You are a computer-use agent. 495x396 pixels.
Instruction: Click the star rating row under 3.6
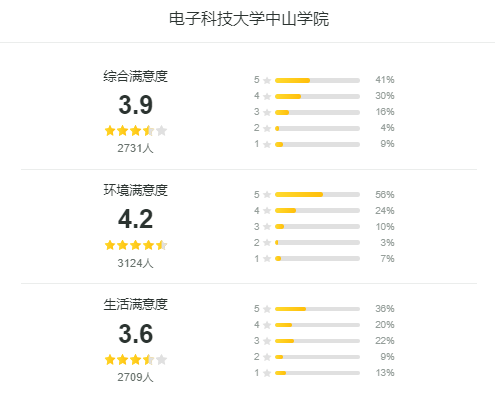[x=136, y=360]
